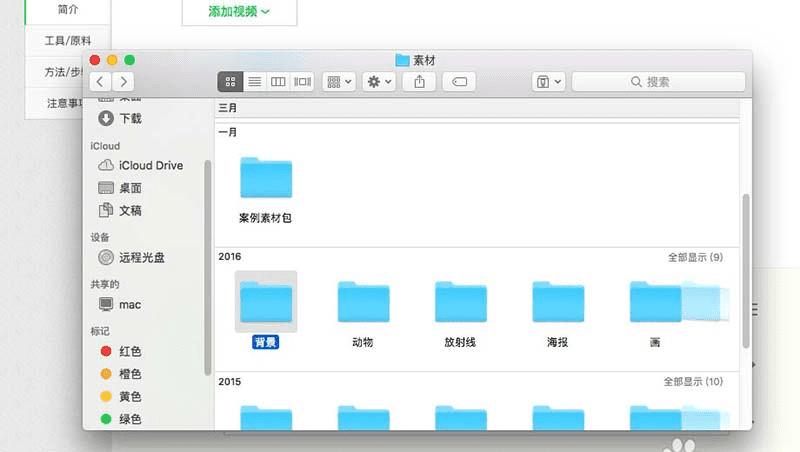Open the rightmost toolbar dropdown button
Viewport: 800px width, 452px height.
pos(548,82)
